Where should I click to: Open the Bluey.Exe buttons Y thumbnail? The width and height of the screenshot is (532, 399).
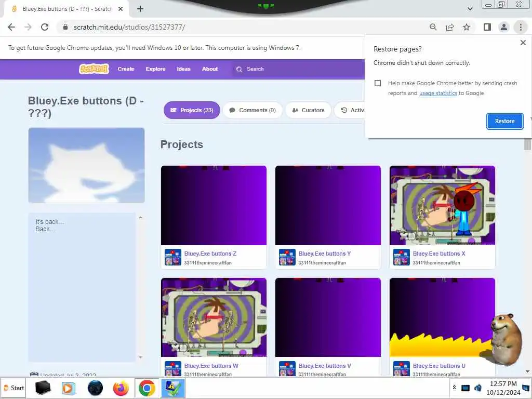pyautogui.click(x=328, y=205)
